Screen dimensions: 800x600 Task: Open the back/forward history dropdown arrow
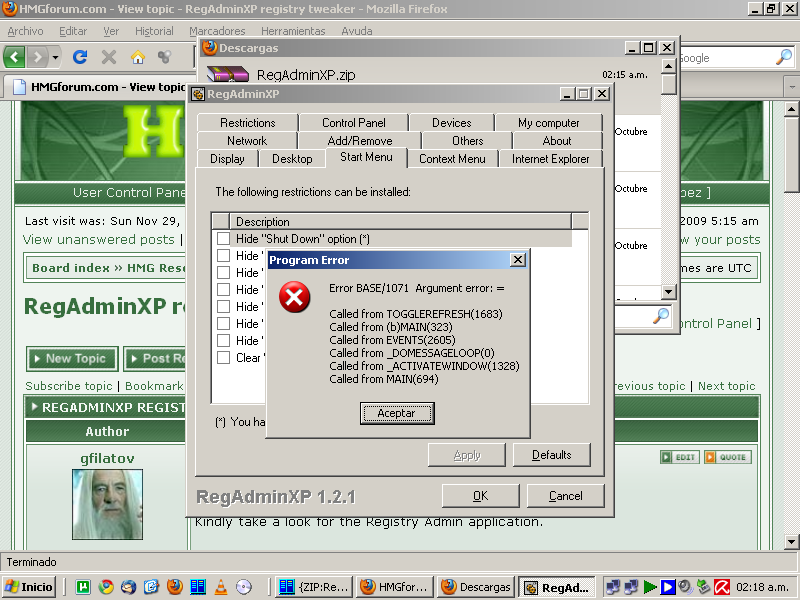(x=55, y=57)
